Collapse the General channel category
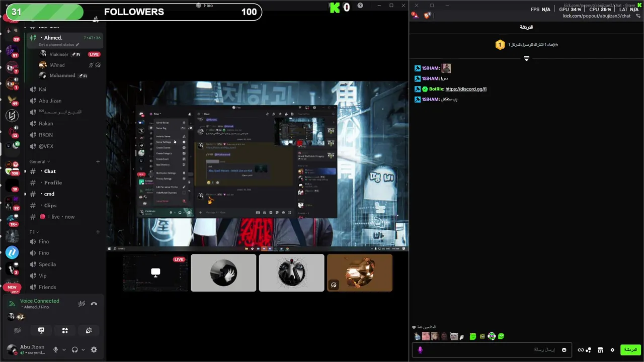644x362 pixels. (39, 161)
